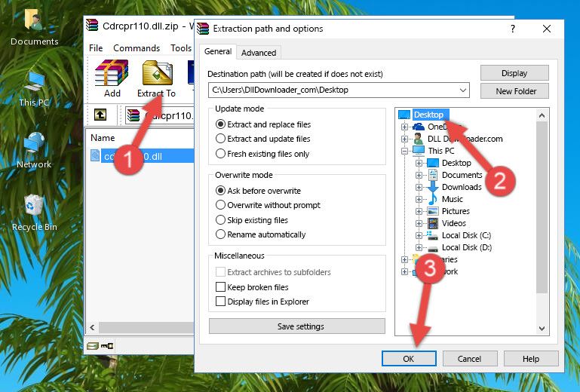Click the key password icon in status bar
This screenshot has width=580, height=392.
[x=107, y=346]
